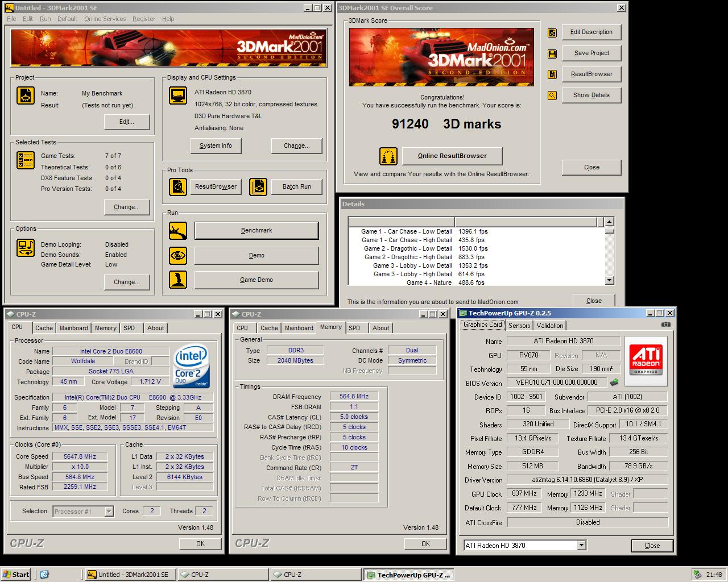This screenshot has width=728, height=582.
Task: Click the BIOS save chip icon in GPU-Z
Action: tap(614, 383)
